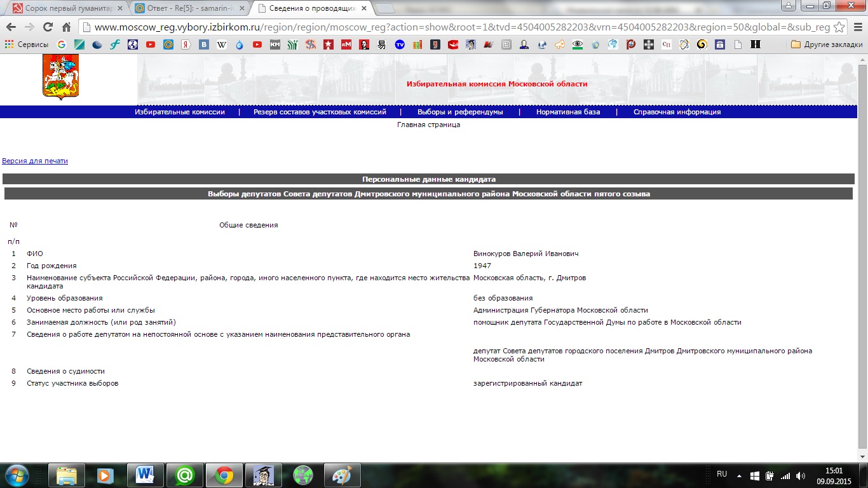
Task: Click the Moscow region coat of arms
Action: point(60,77)
